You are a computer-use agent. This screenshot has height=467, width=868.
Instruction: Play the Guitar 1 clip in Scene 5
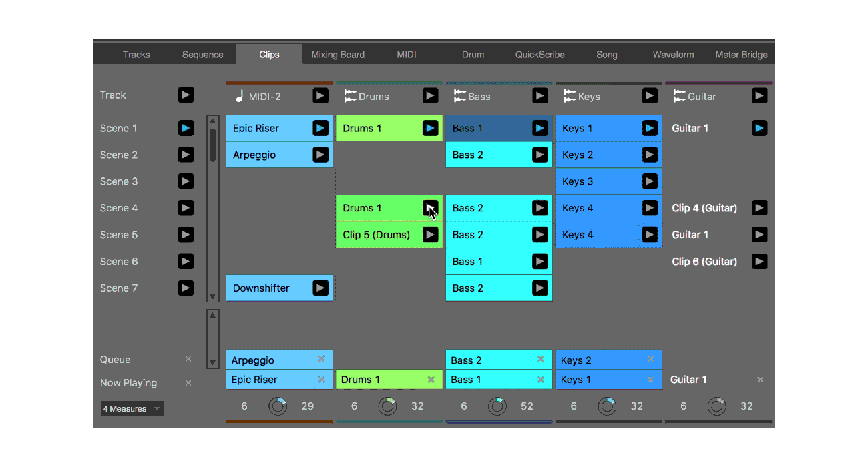tap(759, 235)
